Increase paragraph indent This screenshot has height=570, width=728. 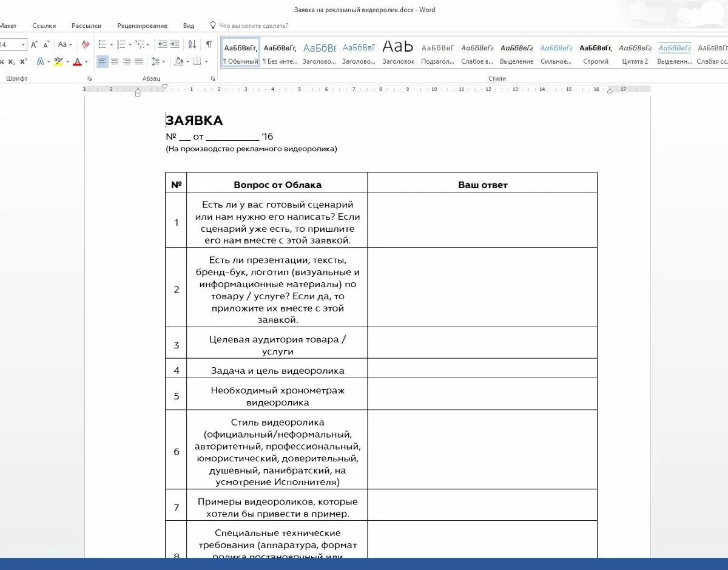click(x=175, y=44)
